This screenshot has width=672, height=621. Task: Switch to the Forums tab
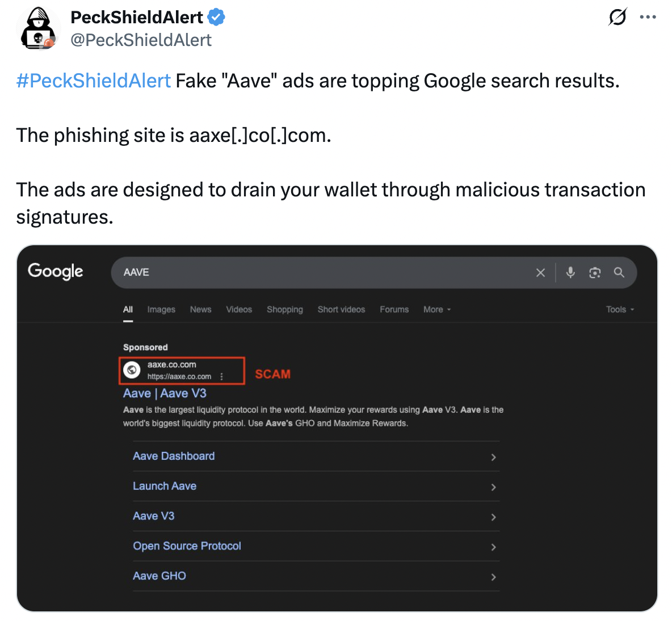[x=394, y=309]
